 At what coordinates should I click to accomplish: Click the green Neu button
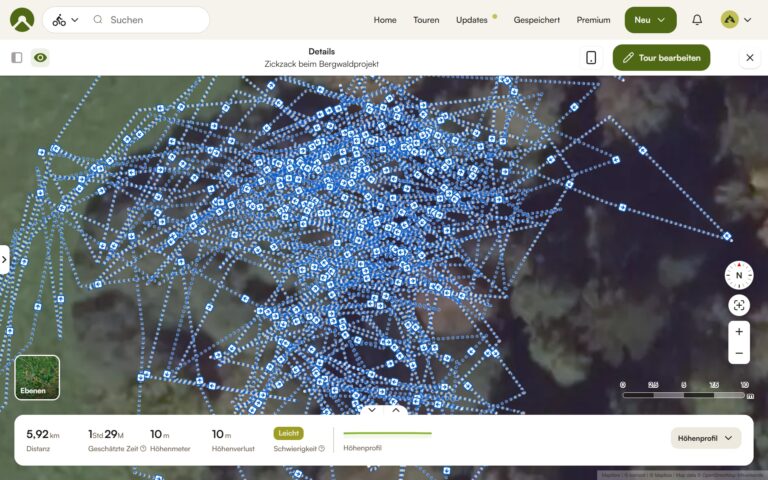click(x=650, y=20)
